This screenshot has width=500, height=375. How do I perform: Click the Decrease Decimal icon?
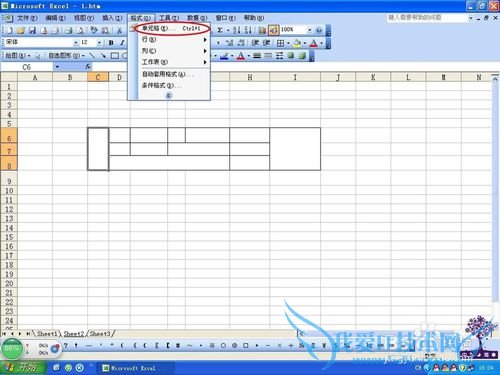point(241,43)
